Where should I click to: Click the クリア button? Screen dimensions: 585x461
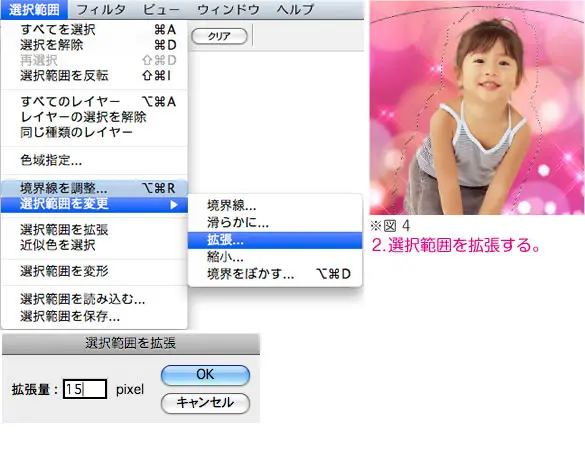tap(219, 36)
